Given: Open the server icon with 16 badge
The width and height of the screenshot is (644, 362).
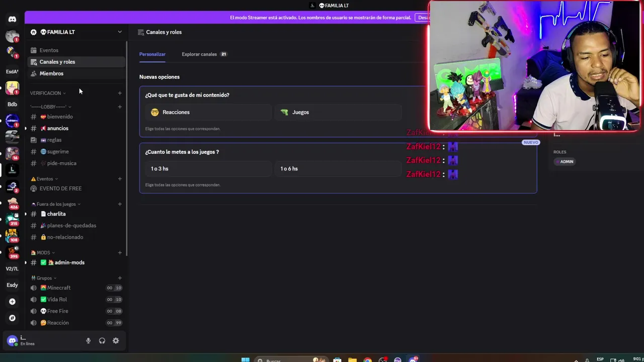Looking at the screenshot, I should 12,153.
